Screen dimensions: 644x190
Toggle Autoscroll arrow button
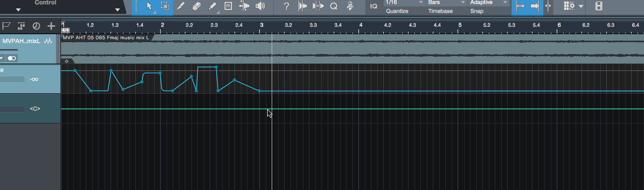click(x=535, y=6)
